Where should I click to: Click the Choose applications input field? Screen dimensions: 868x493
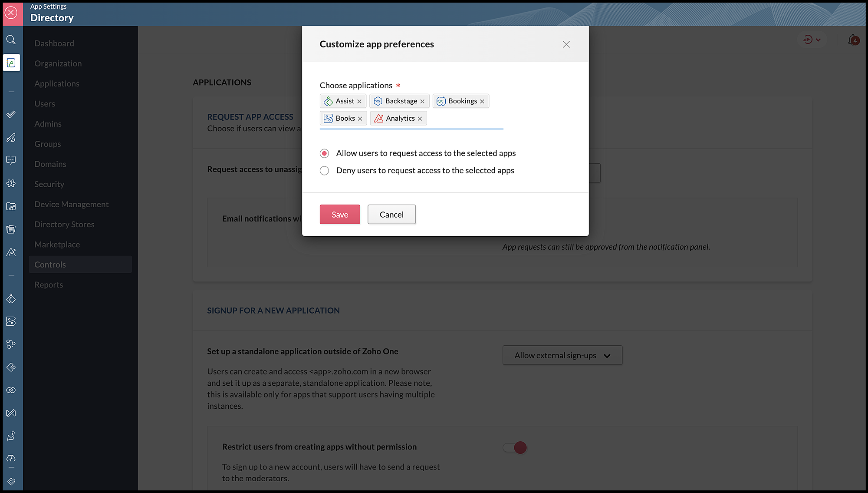click(x=464, y=119)
